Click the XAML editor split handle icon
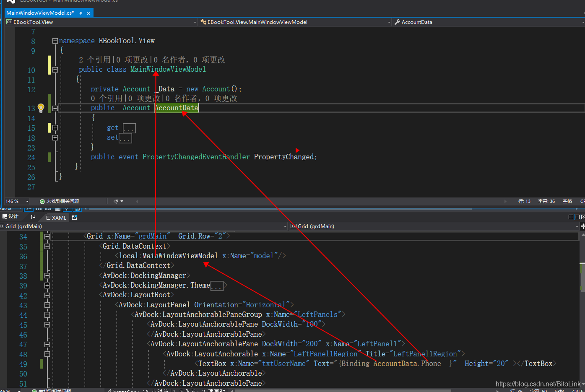The width and height of the screenshot is (585, 392). coord(583,226)
